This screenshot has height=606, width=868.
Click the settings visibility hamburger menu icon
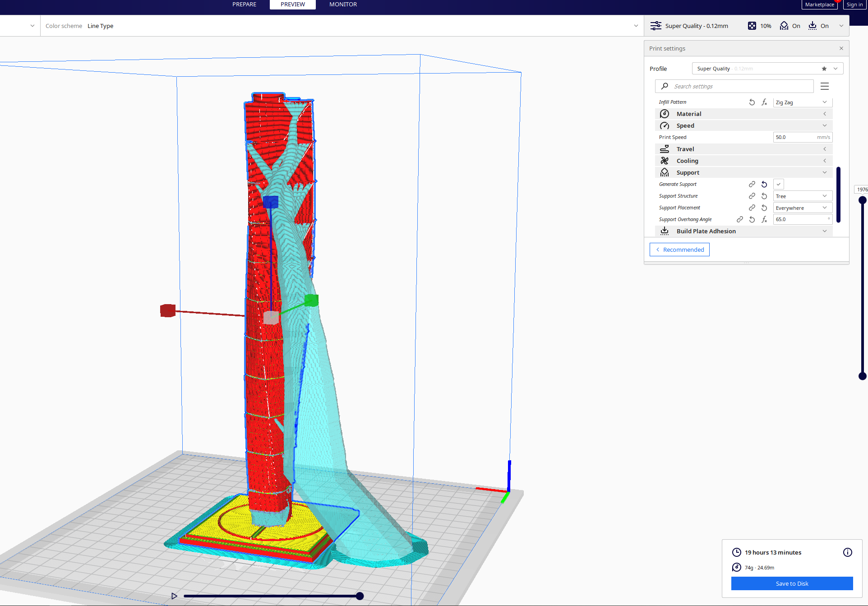(x=824, y=86)
